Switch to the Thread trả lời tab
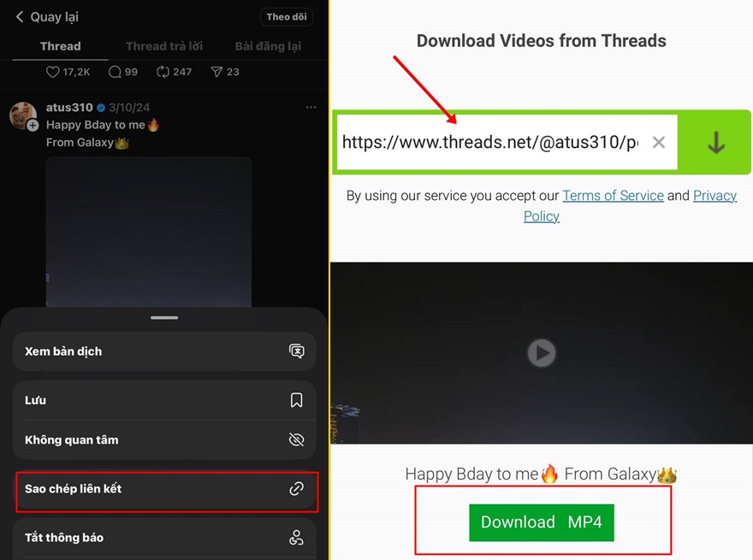This screenshot has height=560, width=753. point(164,46)
